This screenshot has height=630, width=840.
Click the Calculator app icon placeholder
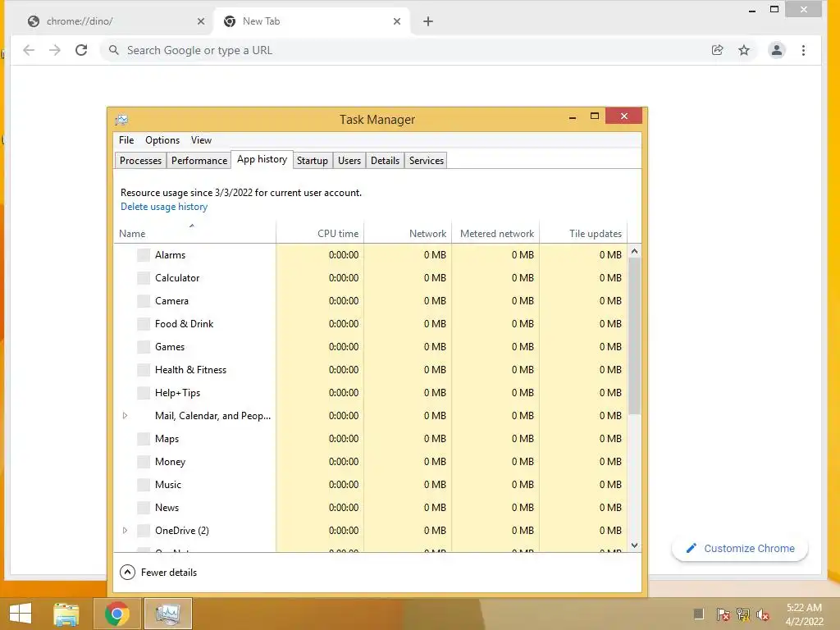coord(143,278)
